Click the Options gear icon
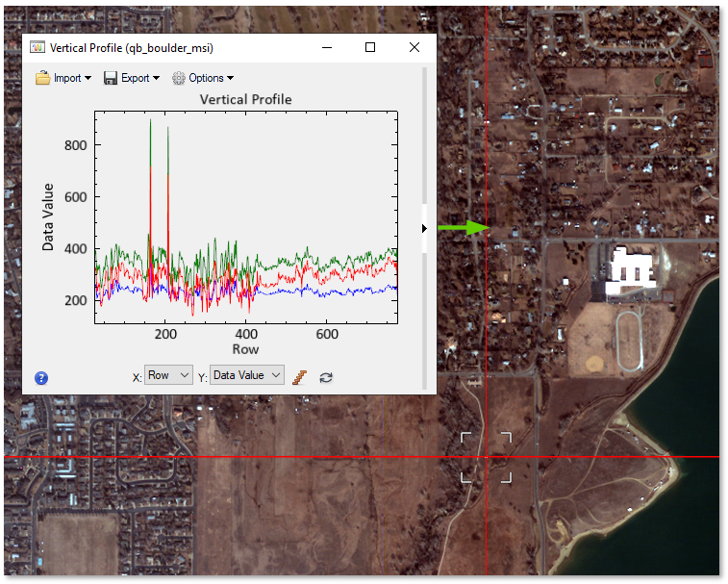Viewport: 728px width, 584px height. point(179,78)
